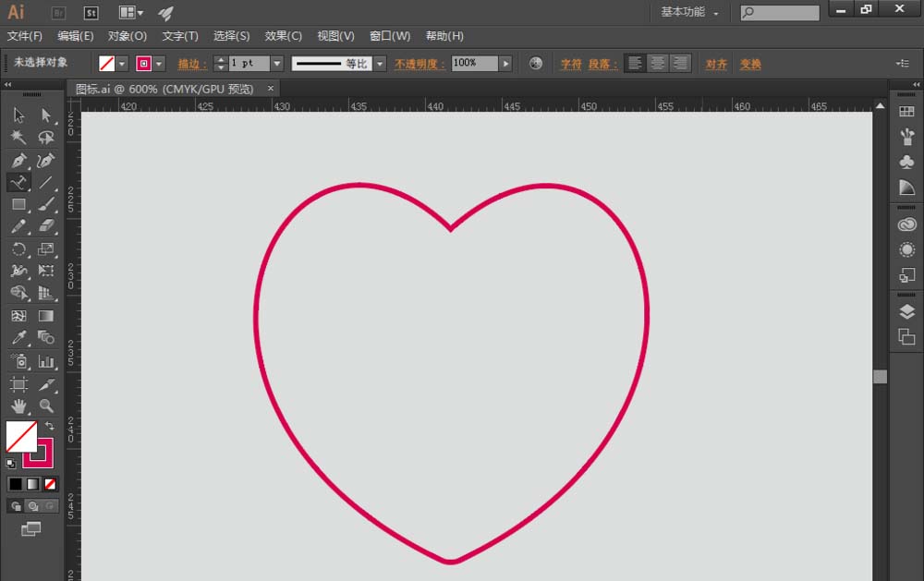Swap fill and stroke colors

coord(50,426)
